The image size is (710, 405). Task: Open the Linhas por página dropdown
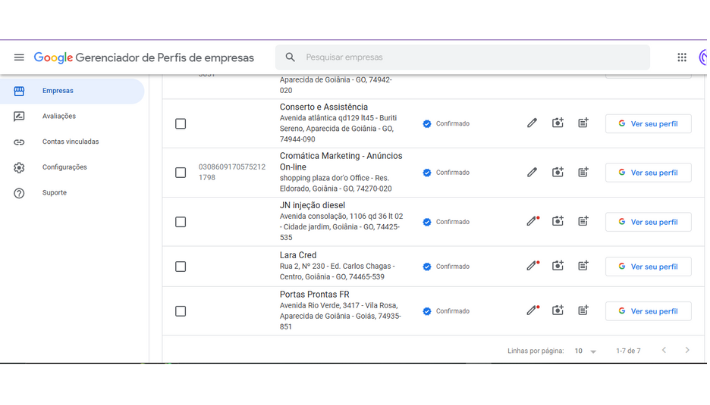coord(585,351)
